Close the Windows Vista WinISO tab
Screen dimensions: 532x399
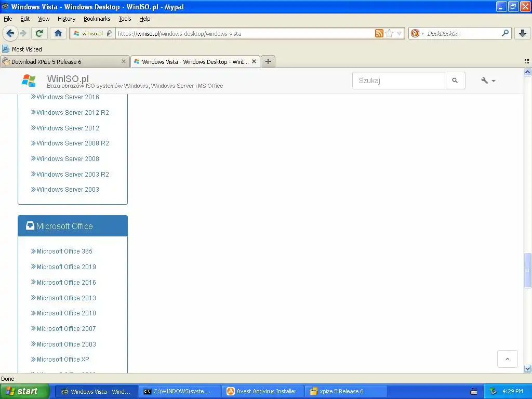(x=254, y=61)
